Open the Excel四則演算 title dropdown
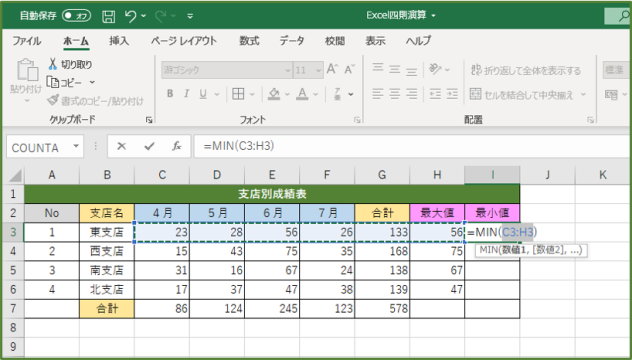 click(434, 16)
